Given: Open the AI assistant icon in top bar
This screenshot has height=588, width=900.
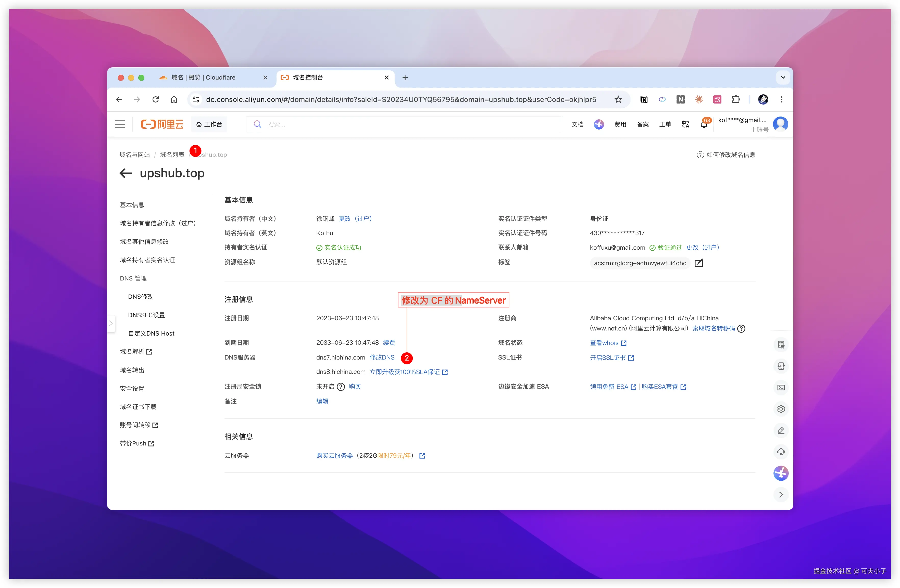Looking at the screenshot, I should tap(599, 124).
